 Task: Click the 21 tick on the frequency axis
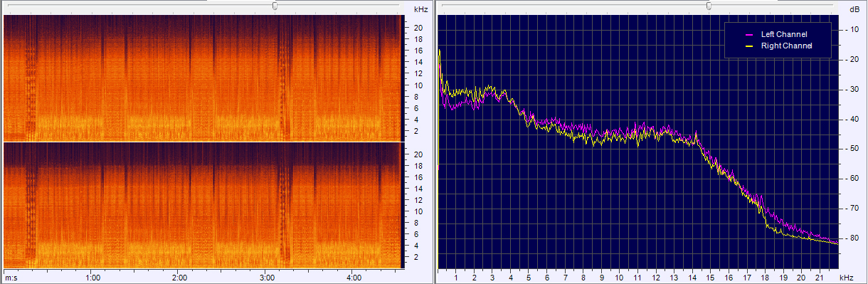click(x=820, y=278)
